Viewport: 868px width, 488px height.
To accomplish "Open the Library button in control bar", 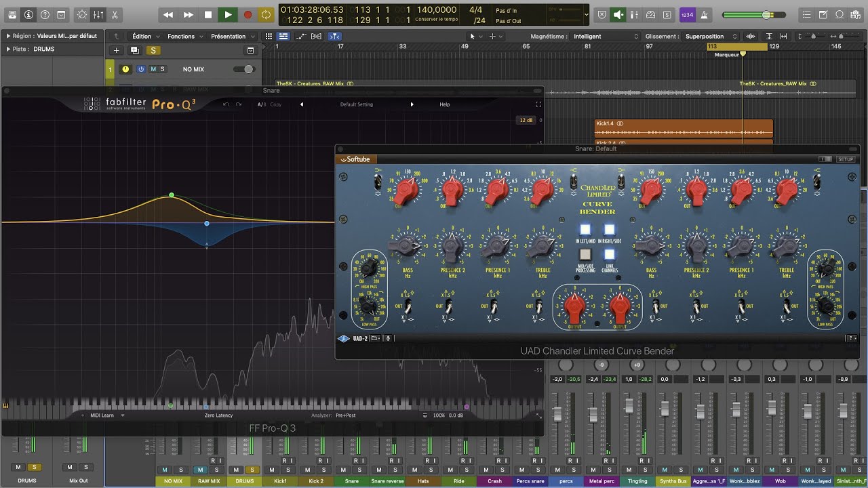I will coord(12,14).
